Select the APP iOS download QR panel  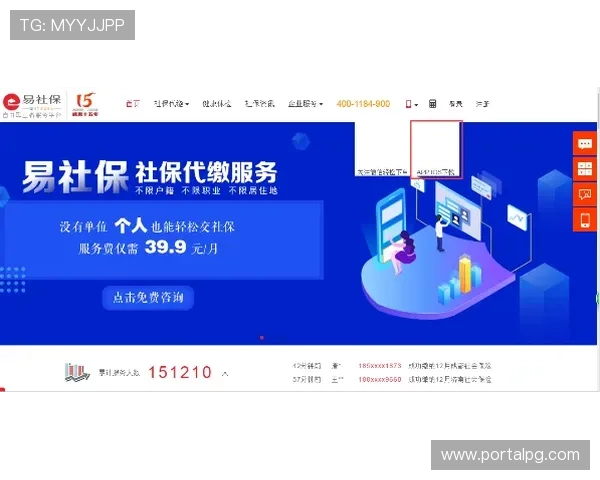[436, 149]
